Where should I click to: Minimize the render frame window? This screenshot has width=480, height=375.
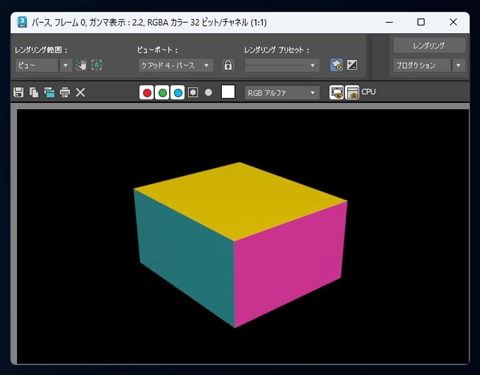(389, 22)
